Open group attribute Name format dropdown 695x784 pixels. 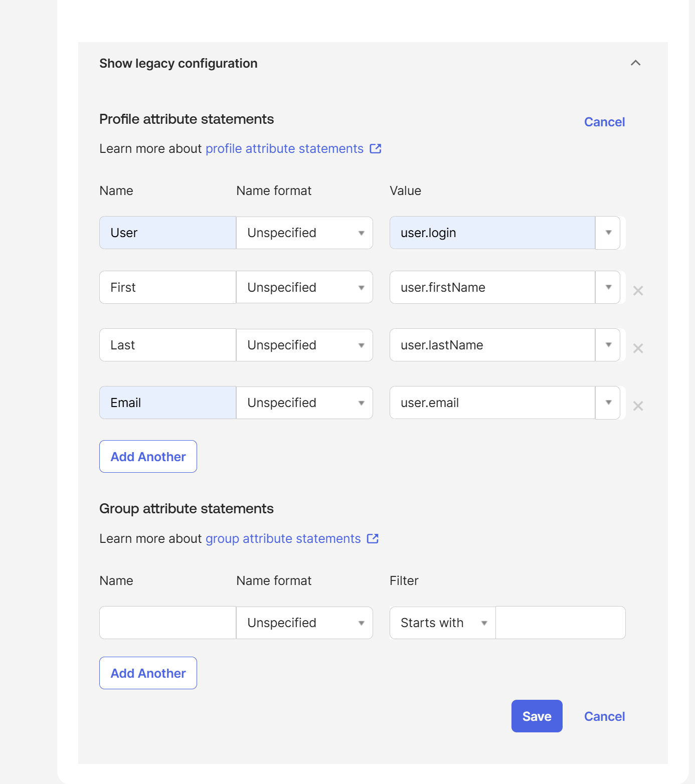coord(304,623)
